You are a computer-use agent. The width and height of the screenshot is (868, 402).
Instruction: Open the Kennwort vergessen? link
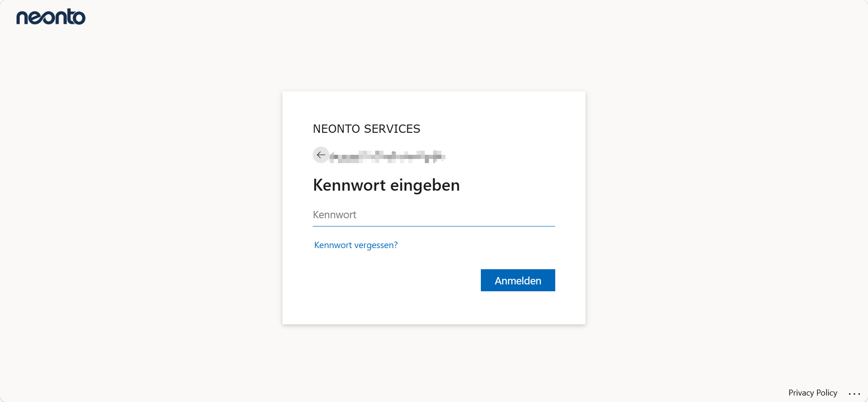[x=356, y=245]
